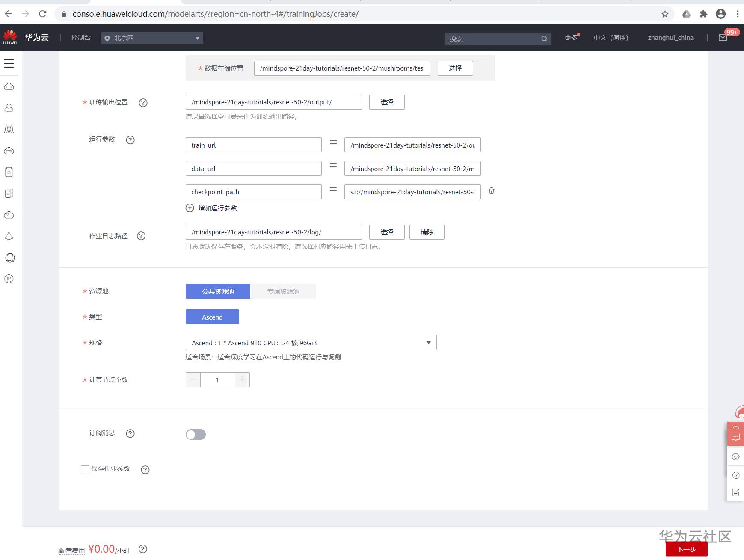Select the Ascend type option
744x560 pixels.
click(212, 317)
